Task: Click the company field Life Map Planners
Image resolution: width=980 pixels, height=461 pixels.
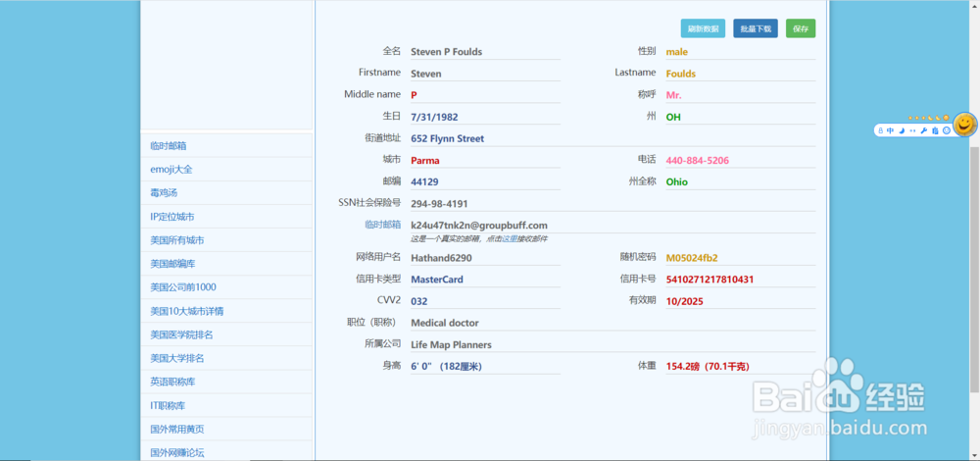Action: tap(612, 344)
